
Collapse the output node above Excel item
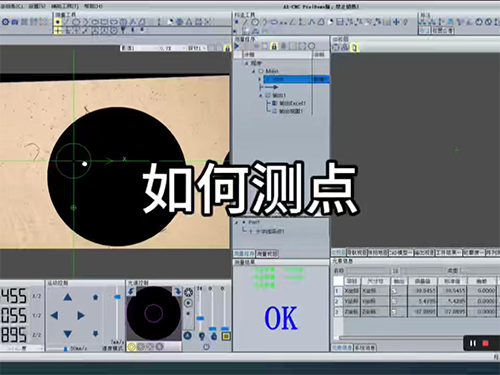(261, 95)
